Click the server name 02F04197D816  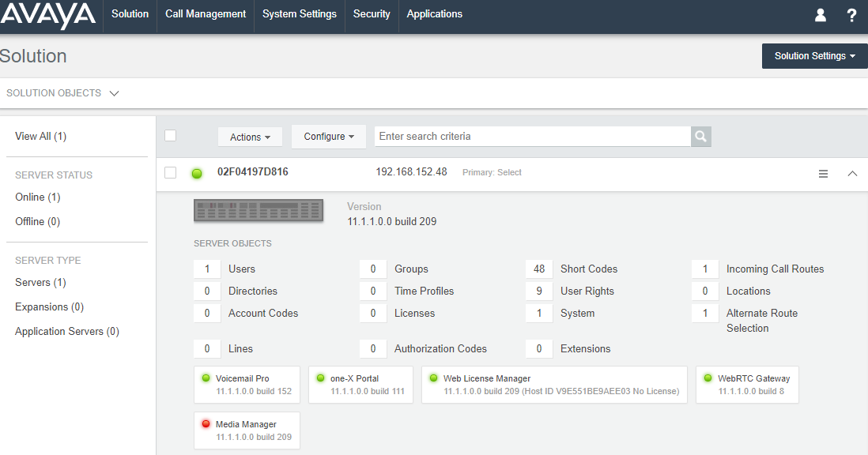coord(252,172)
